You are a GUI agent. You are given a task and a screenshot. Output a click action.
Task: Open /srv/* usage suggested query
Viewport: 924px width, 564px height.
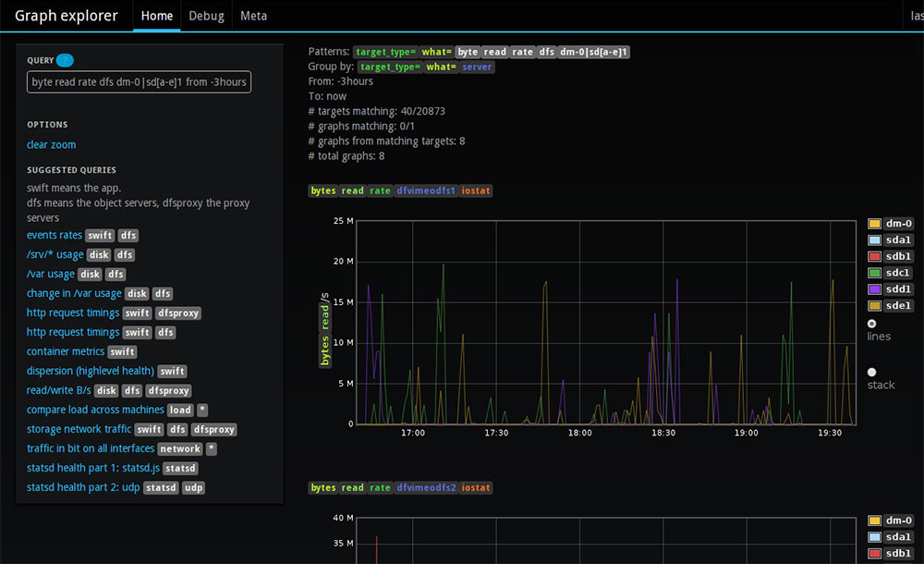55,254
